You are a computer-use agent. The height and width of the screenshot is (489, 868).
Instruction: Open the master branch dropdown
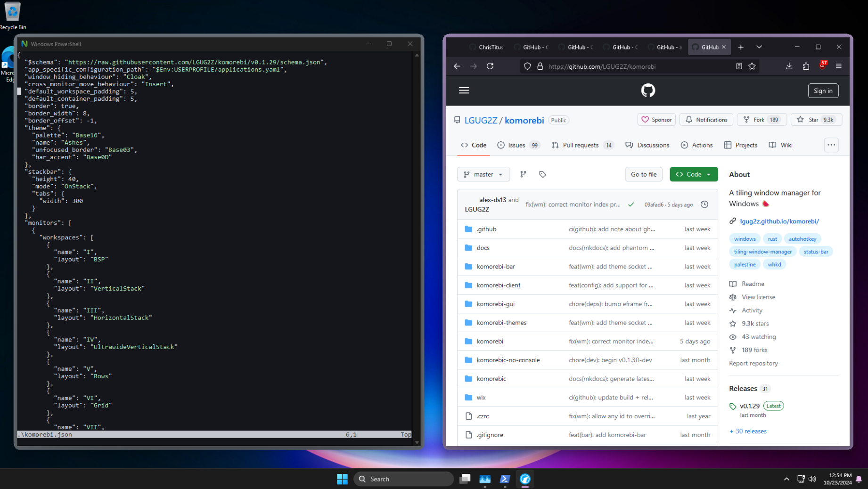(x=483, y=174)
